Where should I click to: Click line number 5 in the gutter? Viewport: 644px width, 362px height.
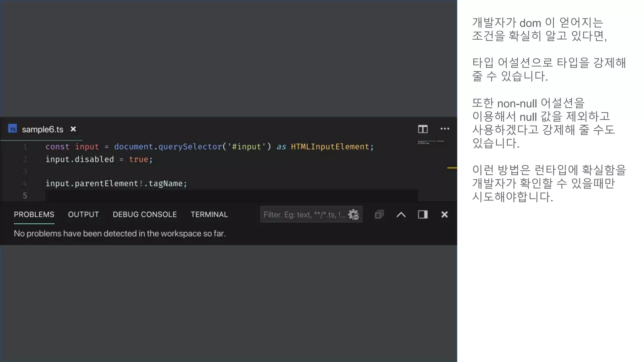click(25, 195)
